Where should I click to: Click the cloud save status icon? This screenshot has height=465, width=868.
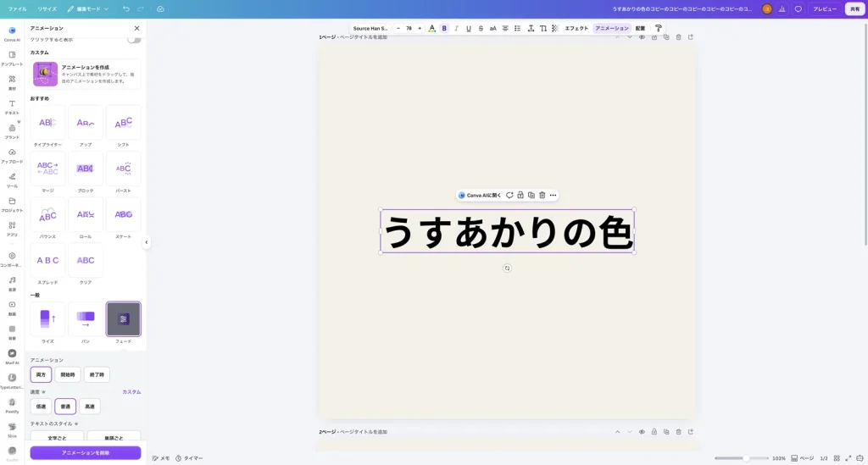click(x=160, y=8)
